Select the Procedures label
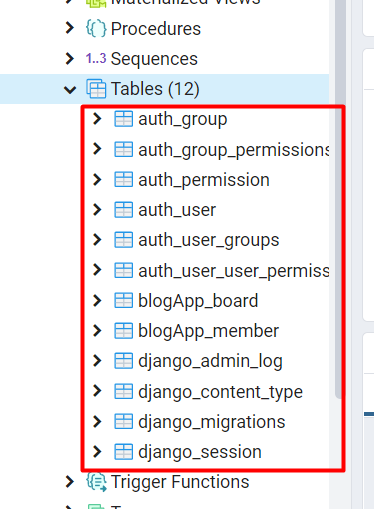 point(156,29)
